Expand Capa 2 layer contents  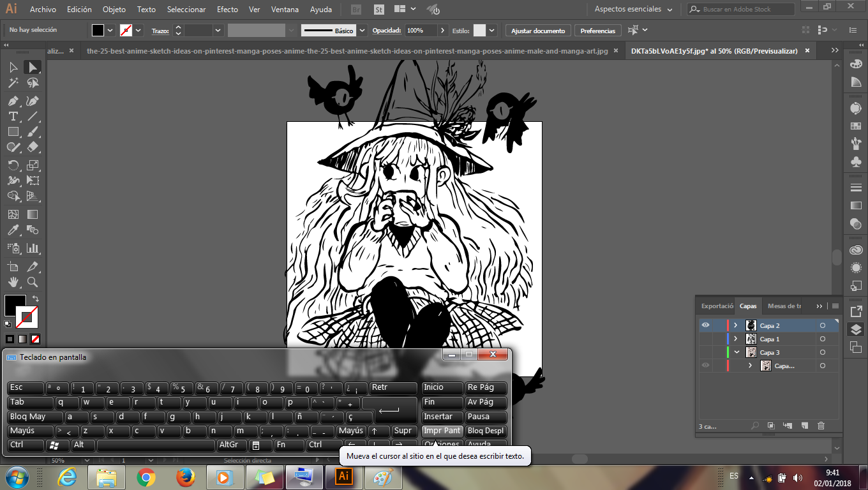tap(736, 325)
